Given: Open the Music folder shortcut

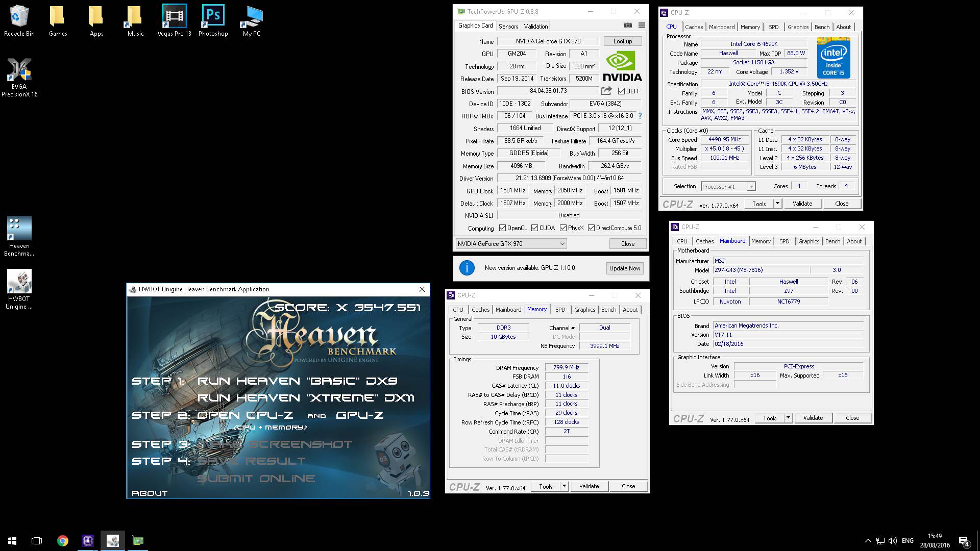Looking at the screenshot, I should (x=135, y=21).
